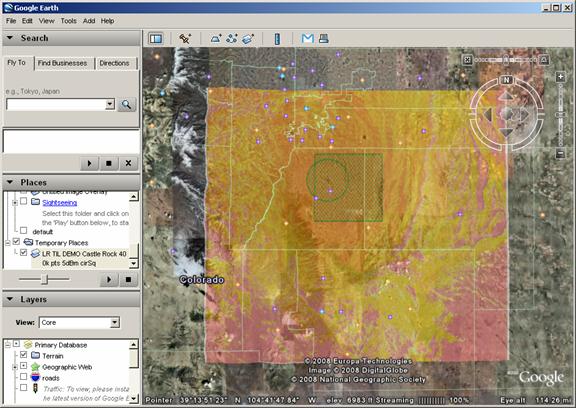Click the Add Path toolbar icon

click(x=232, y=39)
